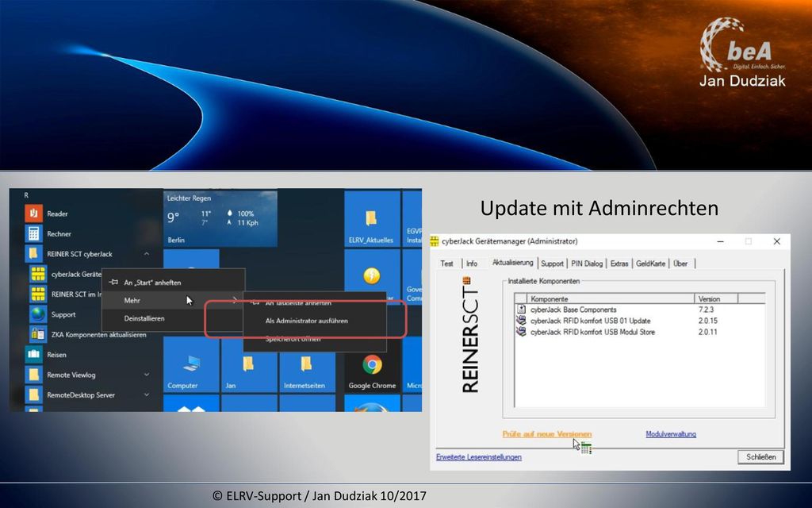
Task: Collapse the REINER SCT cyberJack folder chevron
Action: (x=147, y=254)
